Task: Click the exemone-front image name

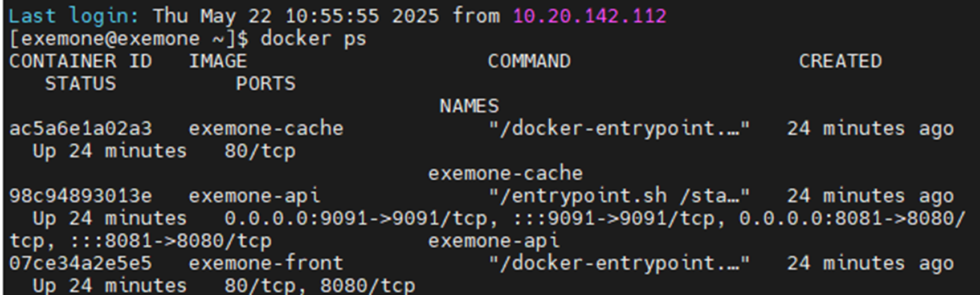Action: (x=266, y=263)
